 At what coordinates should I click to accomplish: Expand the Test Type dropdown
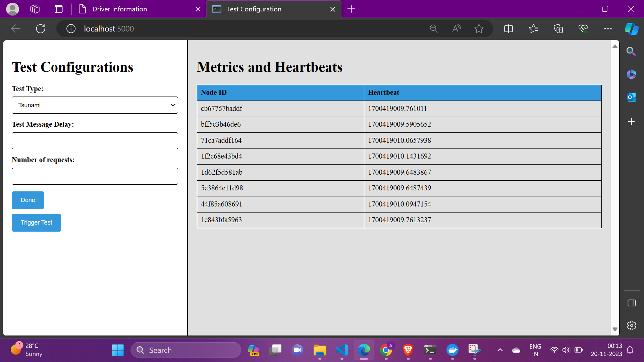tap(95, 105)
